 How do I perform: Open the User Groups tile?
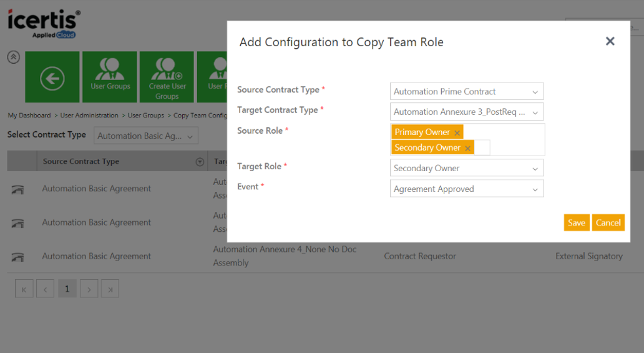110,77
